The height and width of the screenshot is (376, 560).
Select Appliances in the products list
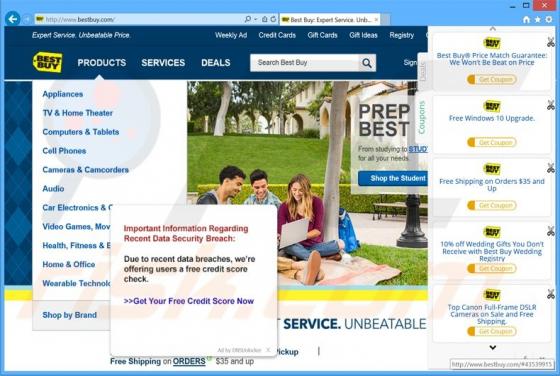coord(63,94)
